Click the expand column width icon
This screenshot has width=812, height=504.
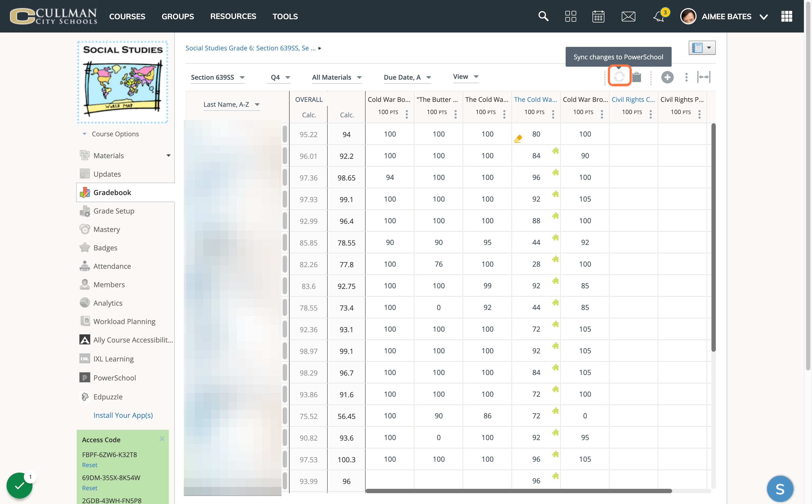(x=704, y=77)
